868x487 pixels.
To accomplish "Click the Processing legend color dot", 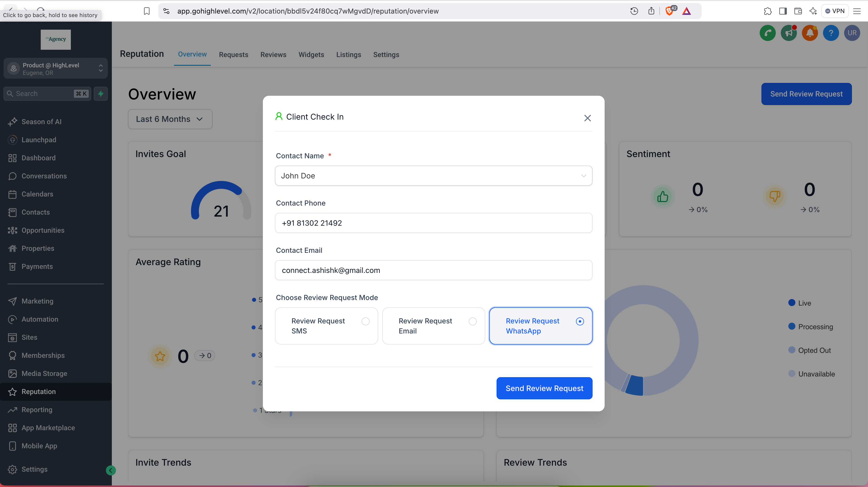I will pyautogui.click(x=792, y=326).
